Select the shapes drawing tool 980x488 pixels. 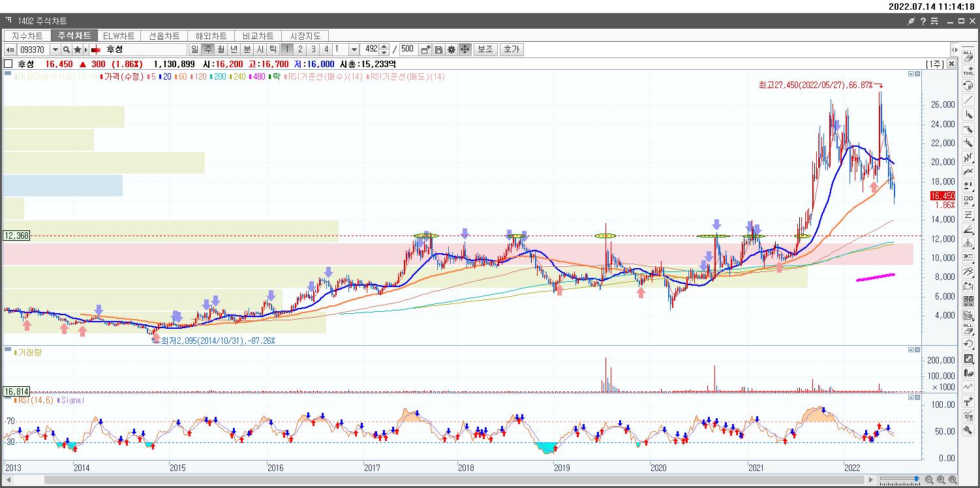pyautogui.click(x=968, y=199)
